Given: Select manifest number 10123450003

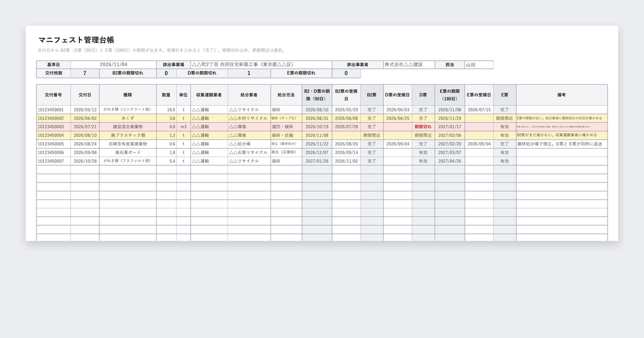Looking at the screenshot, I should [x=54, y=127].
